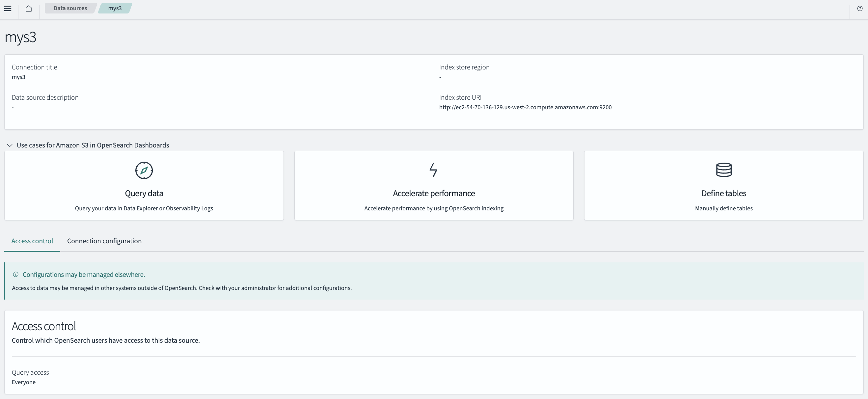Click the home icon in top navigation
Screen dimensions: 868x399
pos(28,8)
